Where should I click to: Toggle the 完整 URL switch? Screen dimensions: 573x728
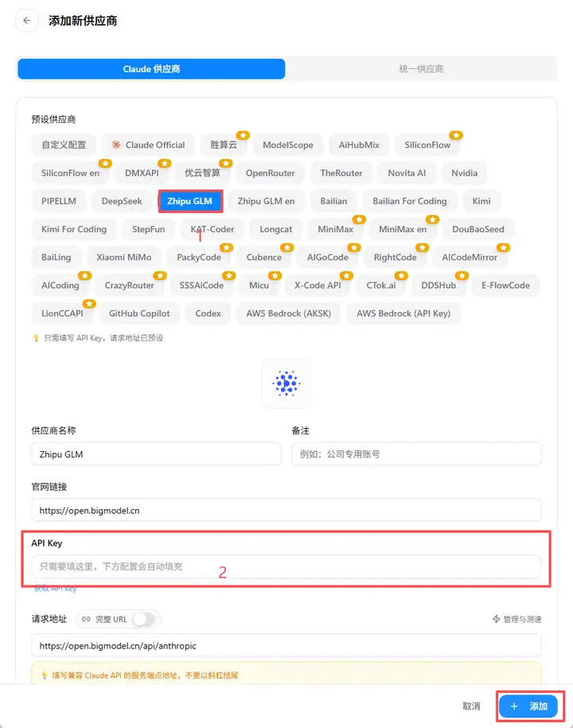[x=143, y=619]
